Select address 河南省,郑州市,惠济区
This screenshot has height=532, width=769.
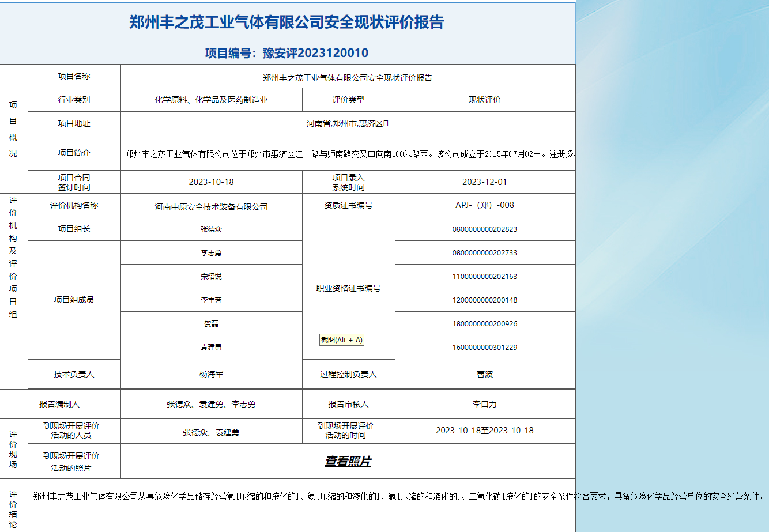point(348,123)
